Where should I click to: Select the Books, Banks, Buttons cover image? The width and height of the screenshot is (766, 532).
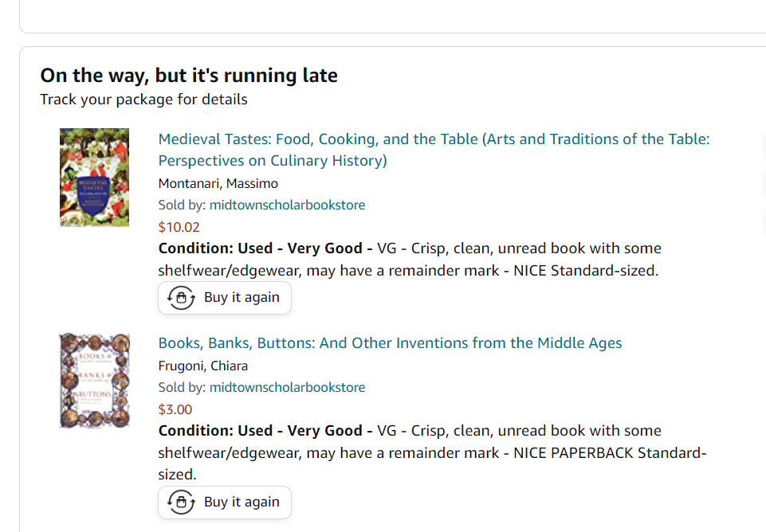(x=94, y=380)
